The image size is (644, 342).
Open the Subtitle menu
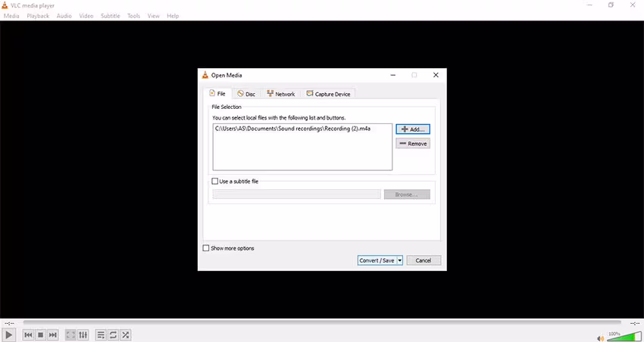point(111,16)
